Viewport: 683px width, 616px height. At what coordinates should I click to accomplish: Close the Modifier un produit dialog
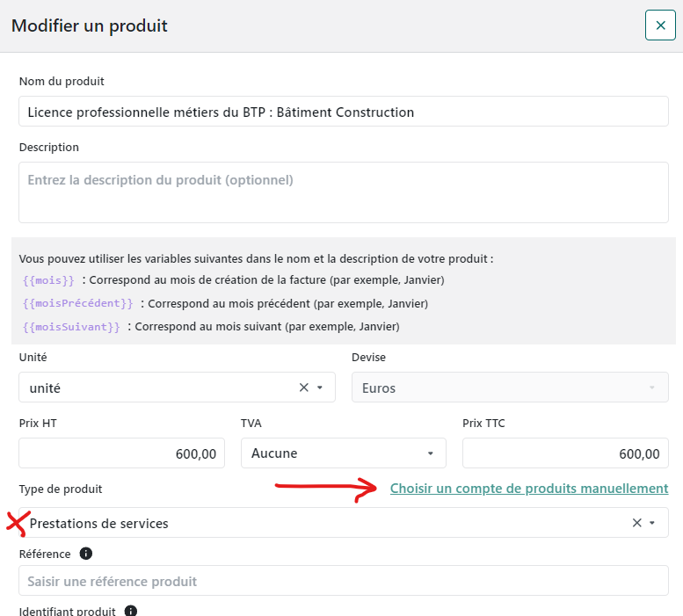pyautogui.click(x=660, y=25)
